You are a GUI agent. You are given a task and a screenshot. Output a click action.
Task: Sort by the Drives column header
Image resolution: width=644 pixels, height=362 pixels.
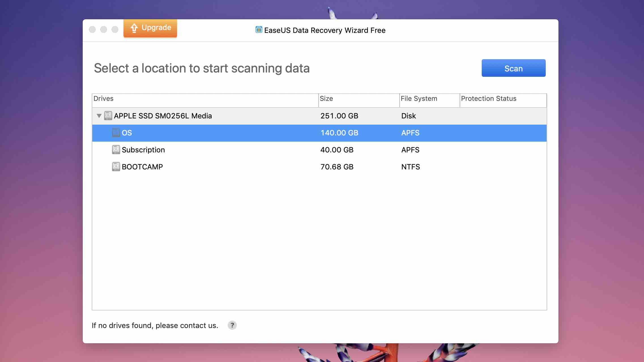[x=205, y=100]
